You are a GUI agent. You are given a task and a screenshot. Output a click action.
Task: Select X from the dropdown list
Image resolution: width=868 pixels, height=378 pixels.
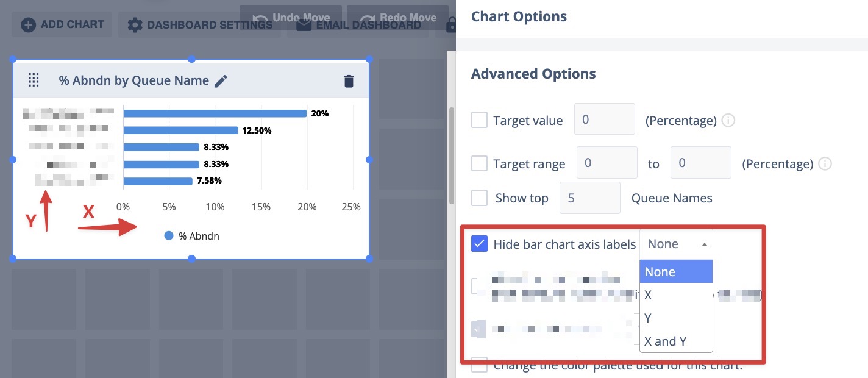coord(648,295)
